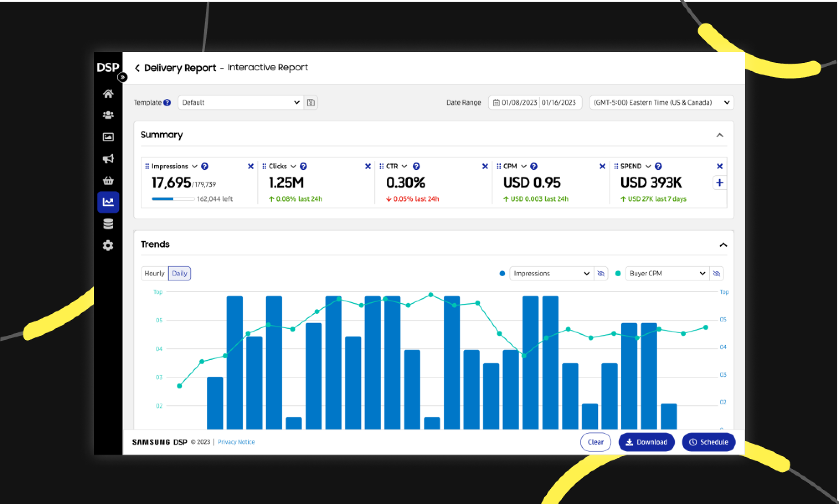Select the campaigns megaphone sidebar icon
Image resolution: width=839 pixels, height=504 pixels.
(108, 159)
